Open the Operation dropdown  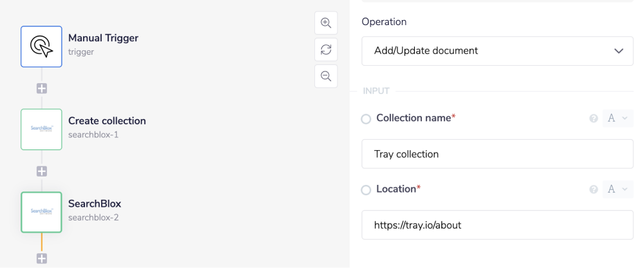coord(497,51)
